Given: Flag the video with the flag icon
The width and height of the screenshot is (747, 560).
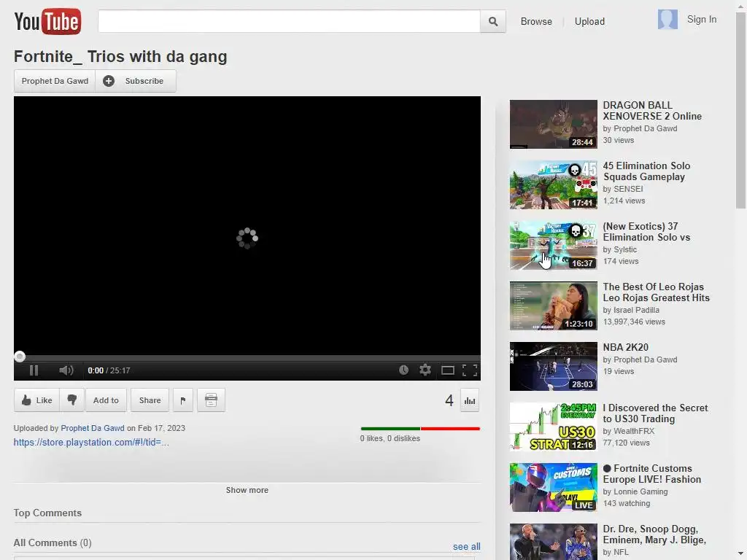Looking at the screenshot, I should (x=183, y=400).
